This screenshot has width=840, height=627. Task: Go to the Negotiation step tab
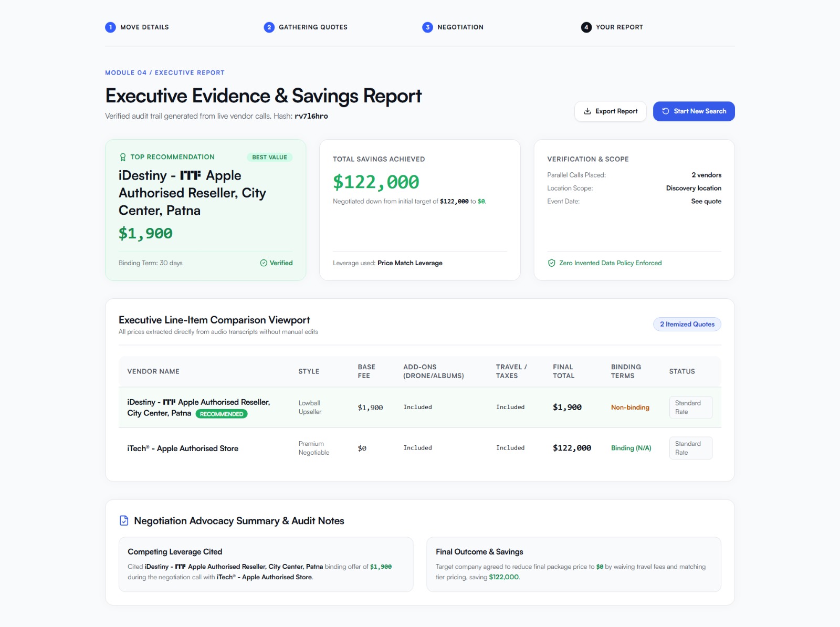(453, 27)
